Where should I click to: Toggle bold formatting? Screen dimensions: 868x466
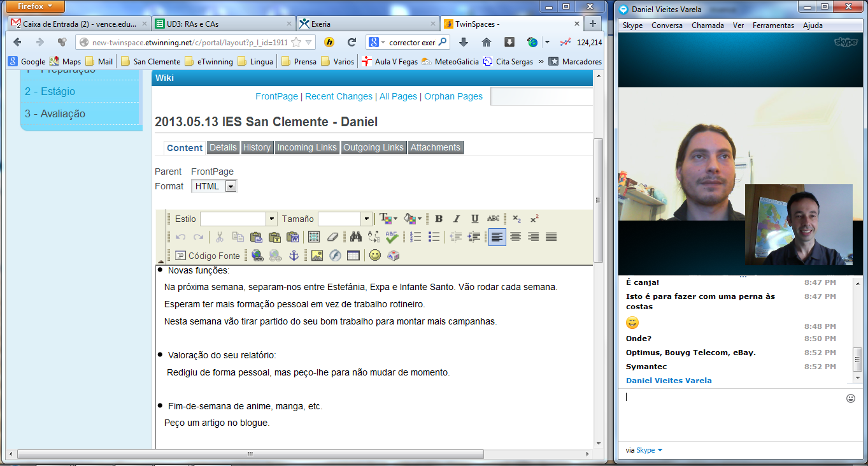(x=439, y=219)
